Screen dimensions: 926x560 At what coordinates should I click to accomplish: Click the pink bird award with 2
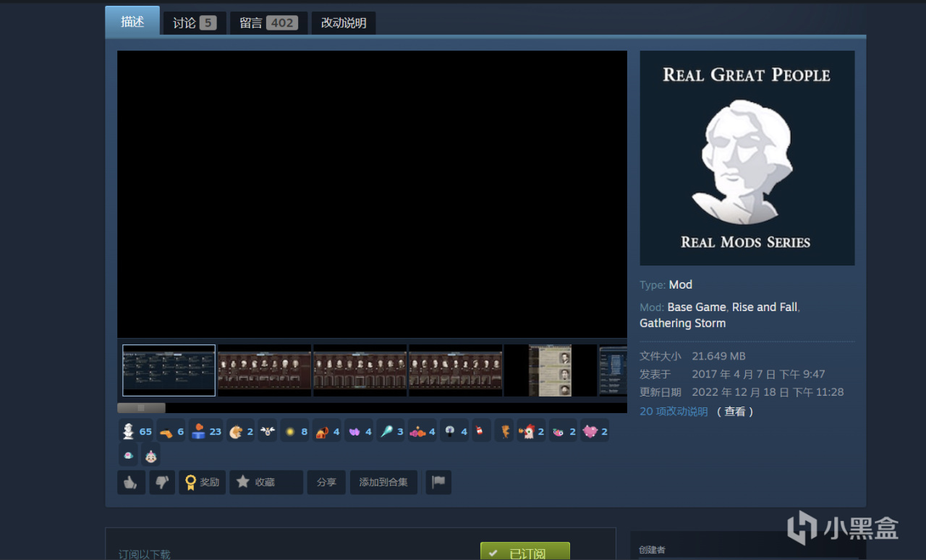point(563,432)
